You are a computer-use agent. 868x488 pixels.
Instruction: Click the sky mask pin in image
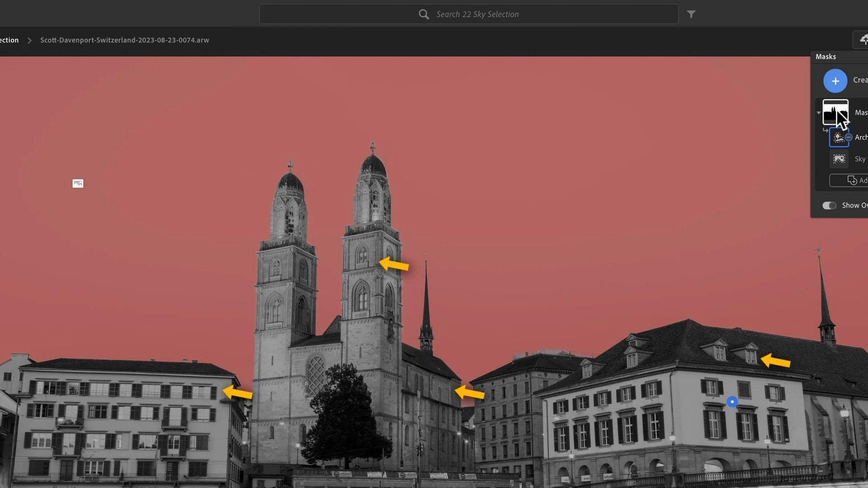point(78,183)
